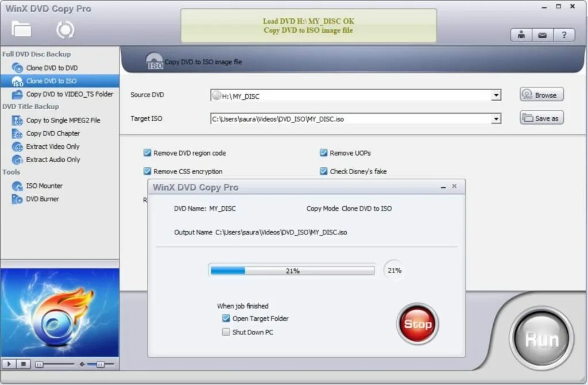Minimize the progress dialog
Screen dimensions: 588x385
pyautogui.click(x=443, y=187)
